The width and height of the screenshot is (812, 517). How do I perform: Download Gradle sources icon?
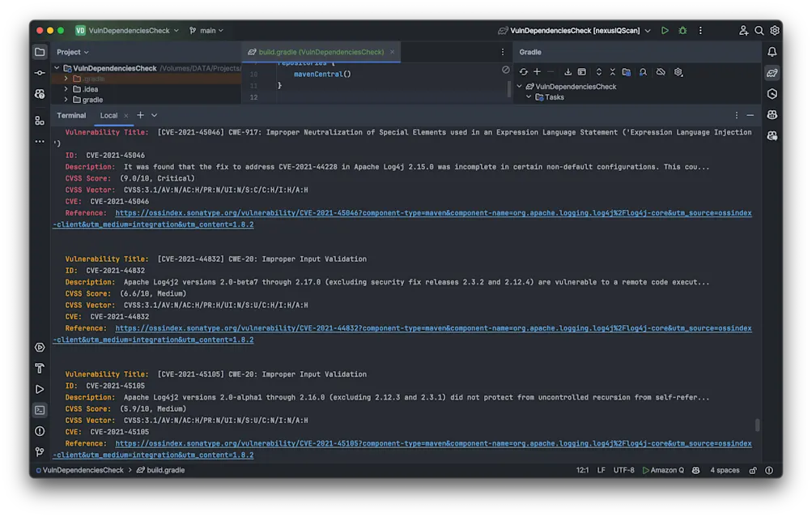pyautogui.click(x=568, y=72)
